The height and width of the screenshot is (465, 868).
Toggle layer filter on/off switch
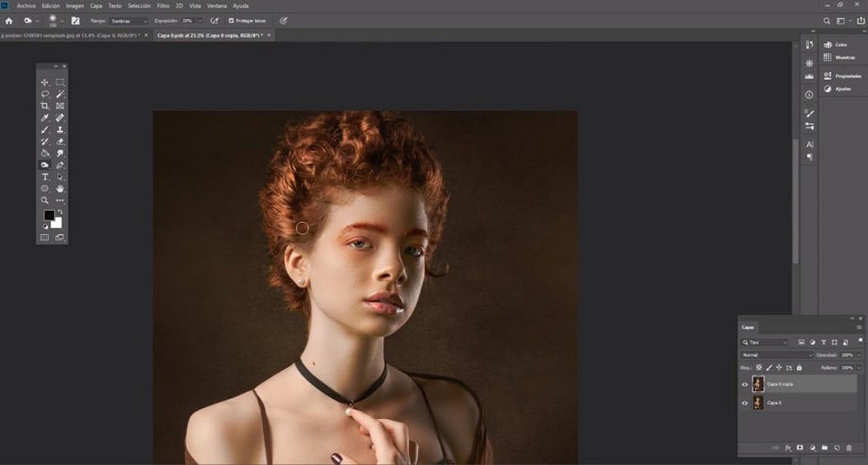click(x=860, y=341)
